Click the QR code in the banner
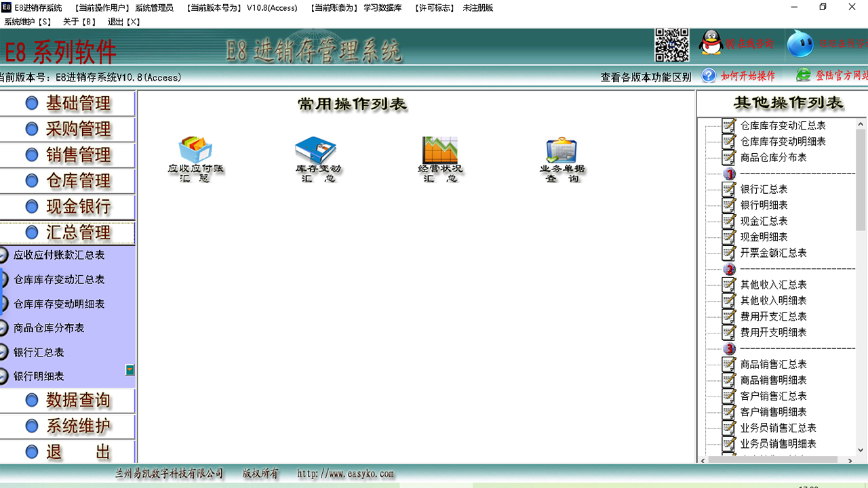 (672, 44)
